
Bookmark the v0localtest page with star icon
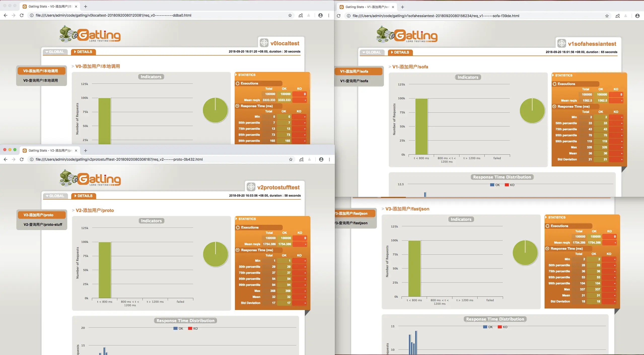tap(290, 15)
